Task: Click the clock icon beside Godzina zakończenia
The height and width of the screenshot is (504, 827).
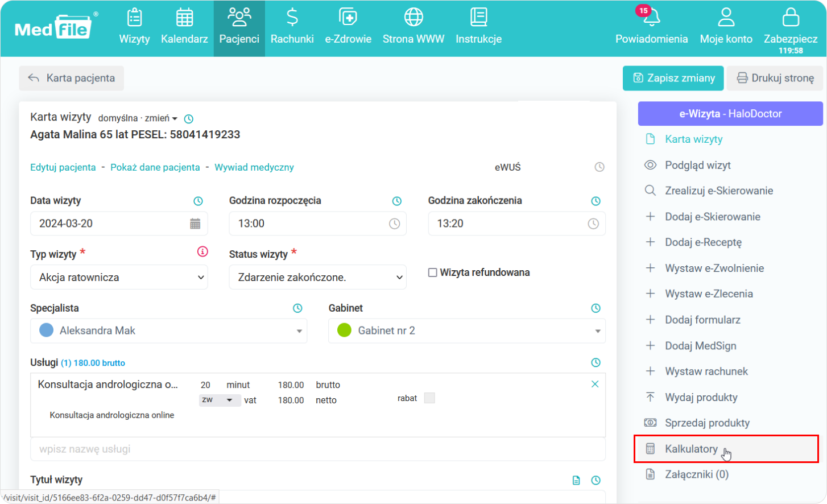Action: tap(596, 201)
